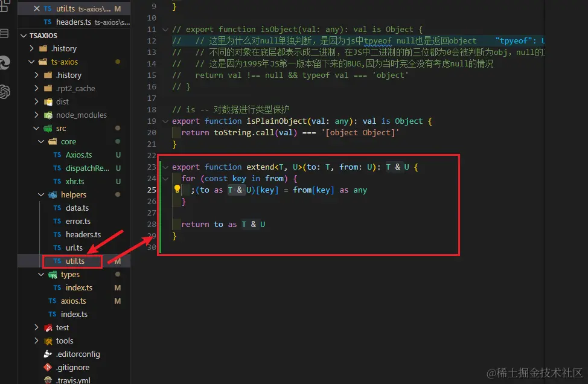Image resolution: width=588 pixels, height=384 pixels.
Task: Click the src folder icon
Action: [48, 129]
